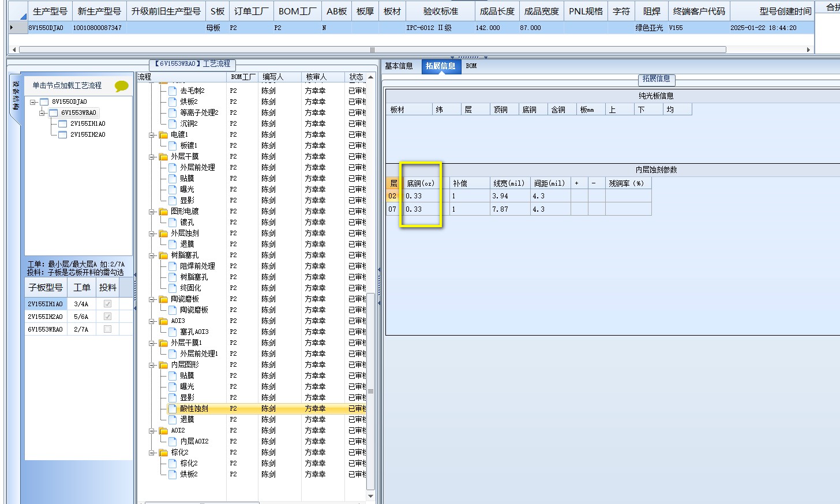
Task: Click the 图形电镀 folder icon
Action: pyautogui.click(x=163, y=211)
